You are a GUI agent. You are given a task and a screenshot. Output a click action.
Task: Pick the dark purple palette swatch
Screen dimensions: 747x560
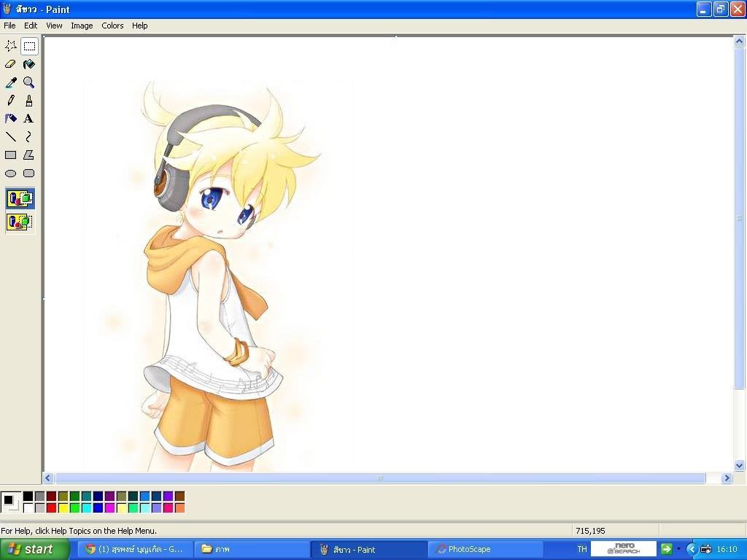coord(109,496)
